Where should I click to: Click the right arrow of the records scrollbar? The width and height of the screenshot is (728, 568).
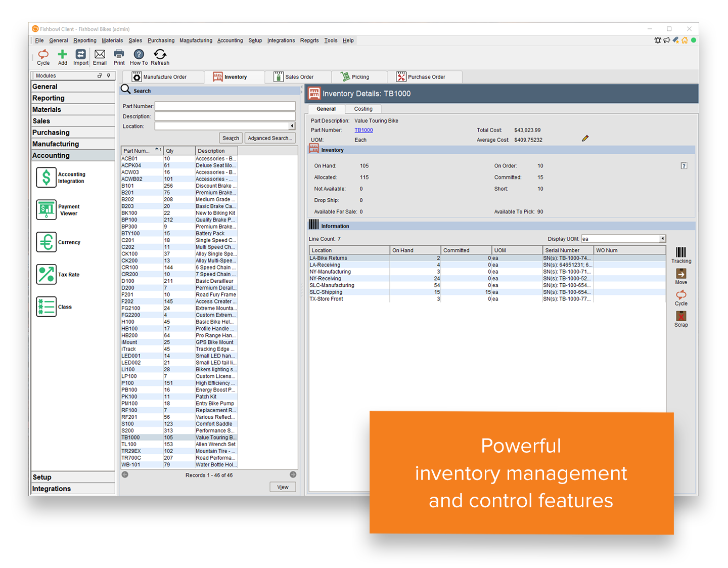[293, 474]
